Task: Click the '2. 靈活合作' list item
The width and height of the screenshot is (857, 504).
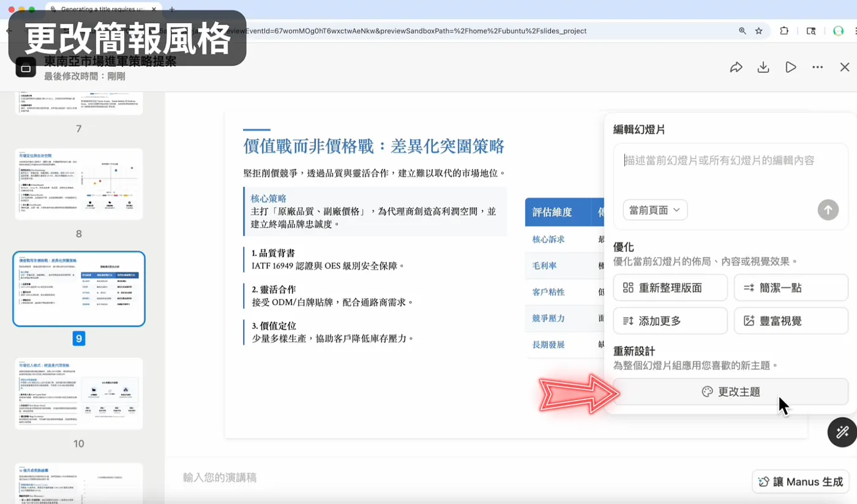Action: point(274,289)
